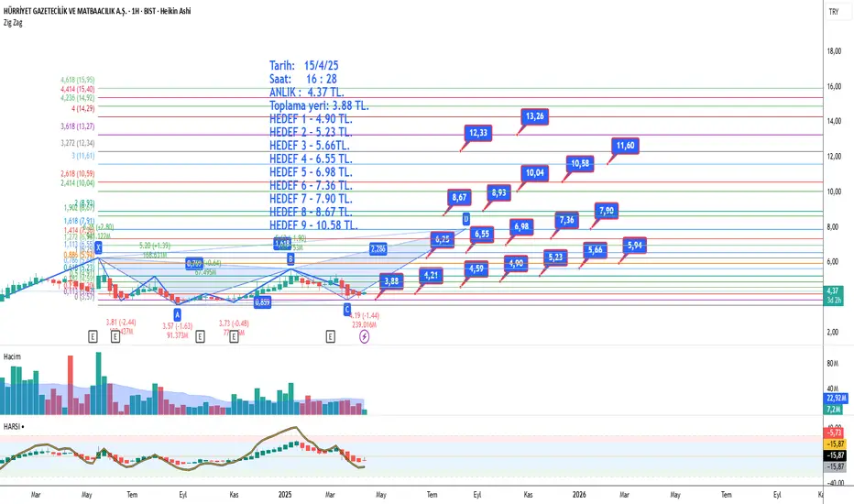The image size is (854, 504).
Task: Select the pattern point A label
Action: pyautogui.click(x=177, y=314)
